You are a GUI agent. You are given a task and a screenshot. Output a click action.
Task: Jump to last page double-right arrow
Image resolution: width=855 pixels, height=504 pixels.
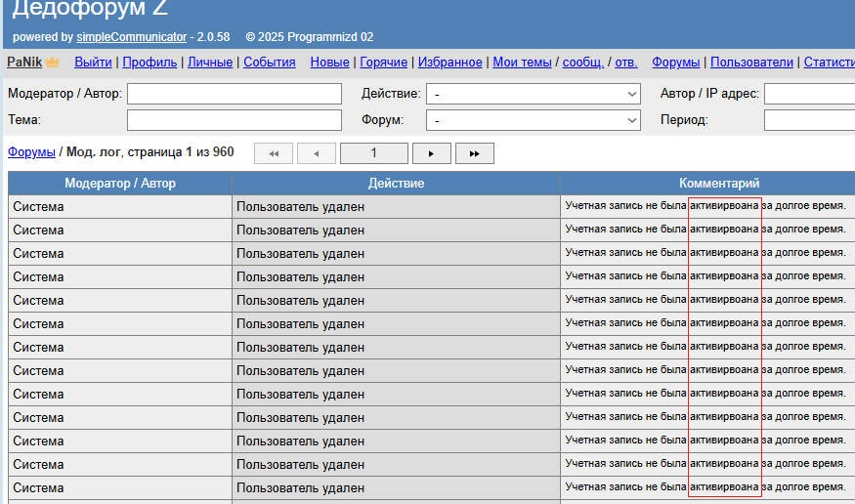[x=474, y=153]
